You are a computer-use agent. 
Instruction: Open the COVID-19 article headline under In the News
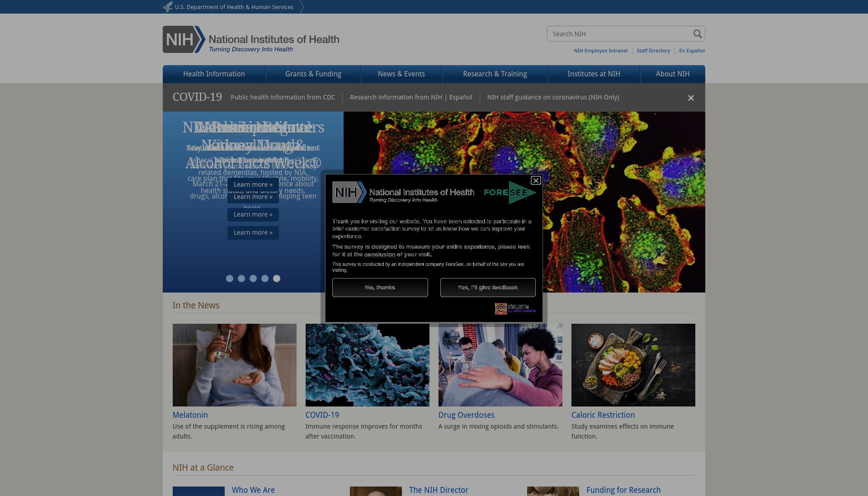tap(322, 415)
